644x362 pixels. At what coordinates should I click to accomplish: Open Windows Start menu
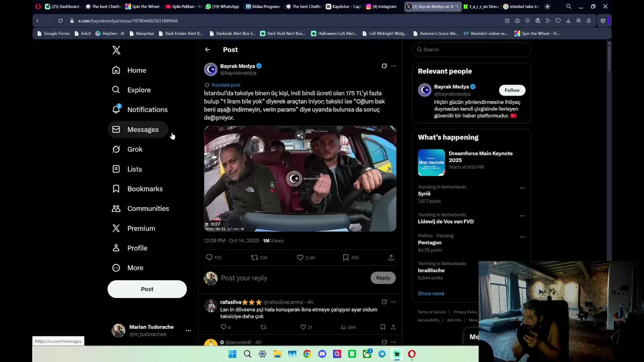(x=232, y=354)
